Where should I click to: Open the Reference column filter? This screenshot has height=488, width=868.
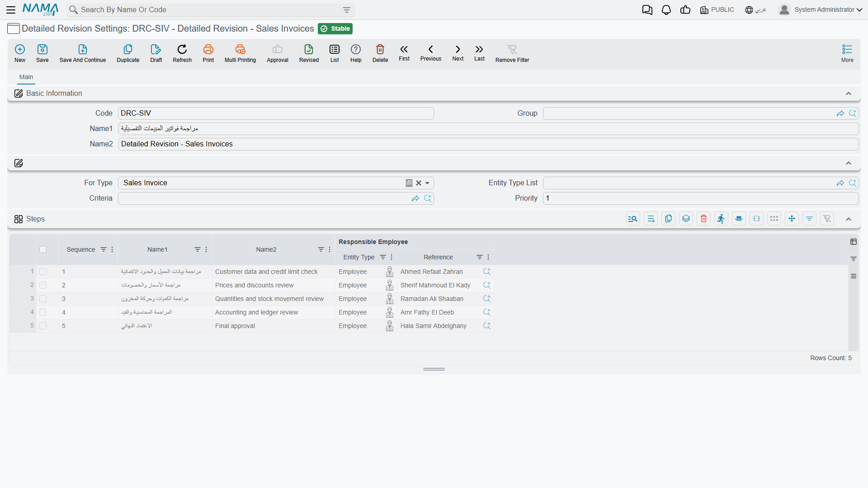480,257
